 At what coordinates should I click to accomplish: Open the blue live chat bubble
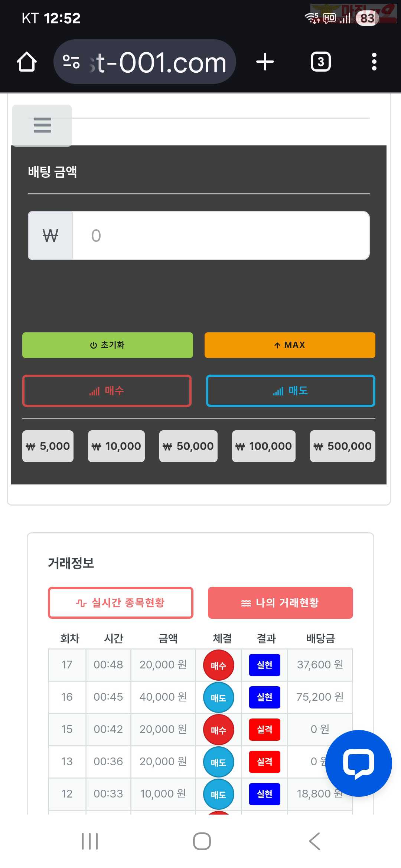358,763
